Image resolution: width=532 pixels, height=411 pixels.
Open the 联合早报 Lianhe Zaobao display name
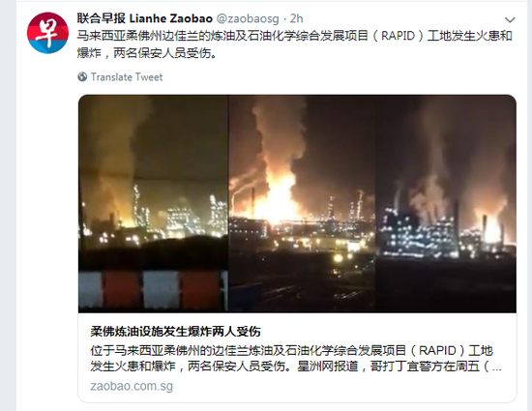(x=145, y=18)
